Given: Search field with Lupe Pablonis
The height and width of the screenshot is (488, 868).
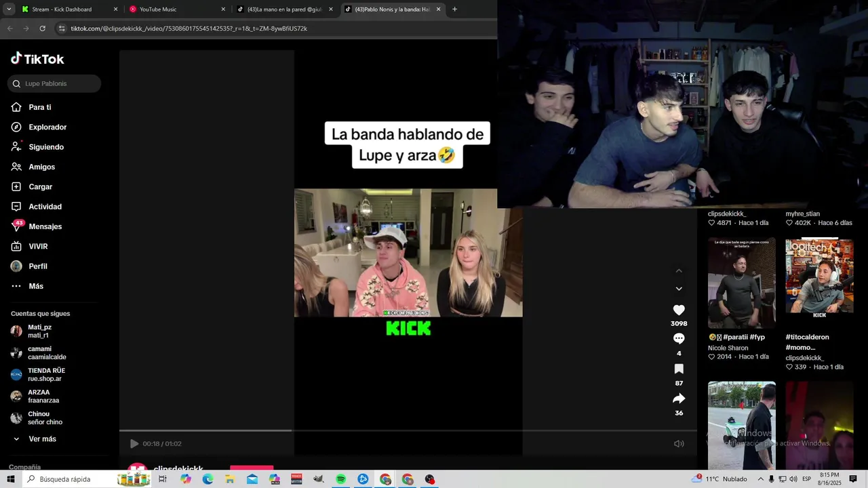Looking at the screenshot, I should tap(54, 83).
